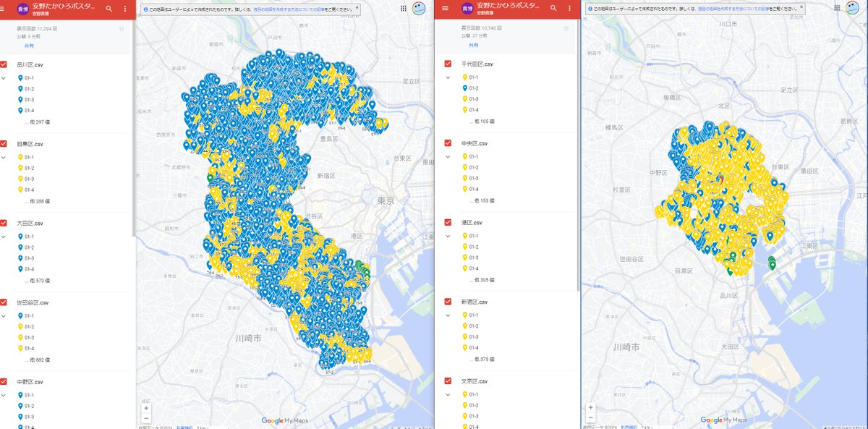868x429 pixels.
Task: Dismiss the info banner in left window
Action: pyautogui.click(x=357, y=9)
